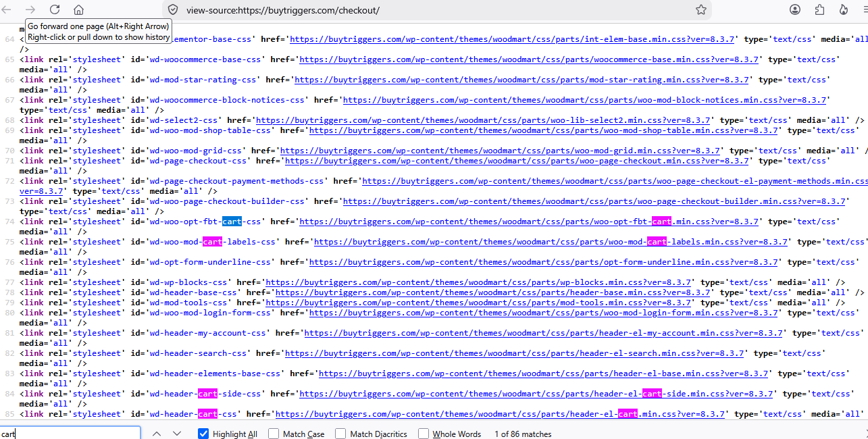The height and width of the screenshot is (439, 868).
Task: Go to the browser home page
Action: (78, 9)
